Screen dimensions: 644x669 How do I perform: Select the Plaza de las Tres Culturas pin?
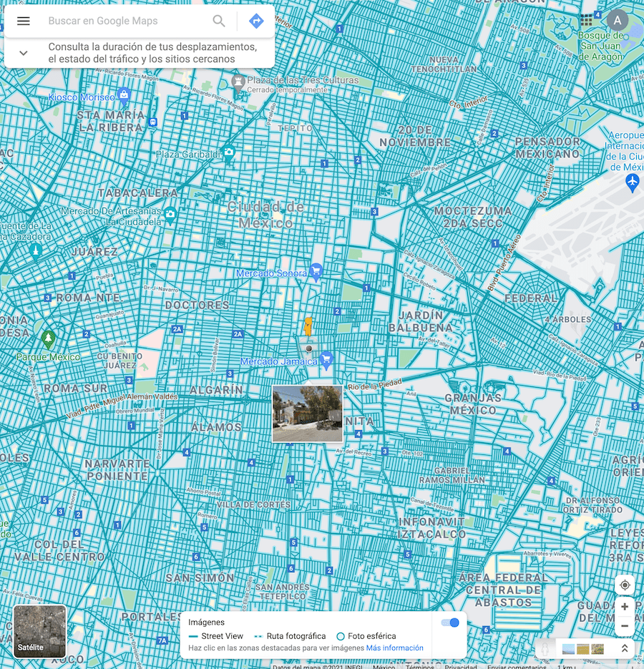[x=238, y=82]
